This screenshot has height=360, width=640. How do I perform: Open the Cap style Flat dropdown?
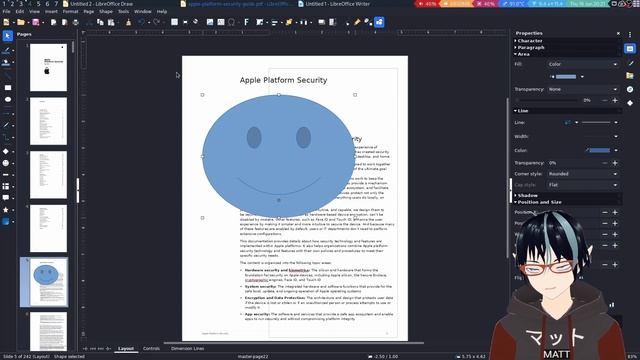pyautogui.click(x=583, y=185)
